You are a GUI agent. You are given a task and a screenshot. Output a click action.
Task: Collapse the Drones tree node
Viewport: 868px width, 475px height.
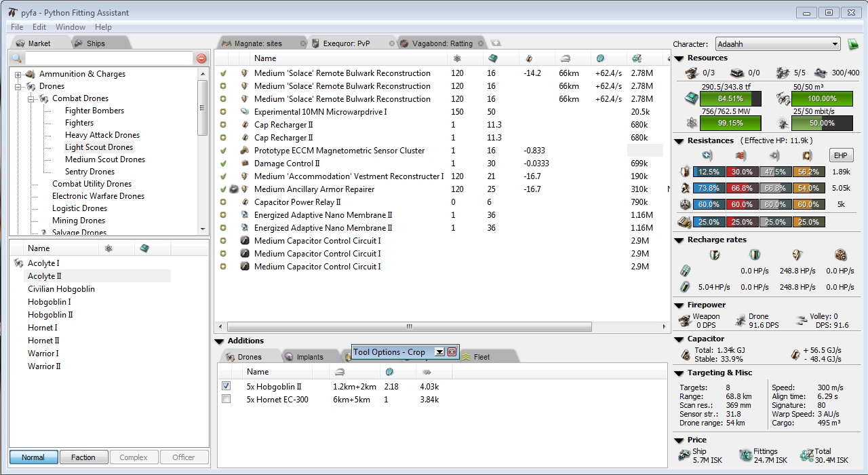click(18, 86)
